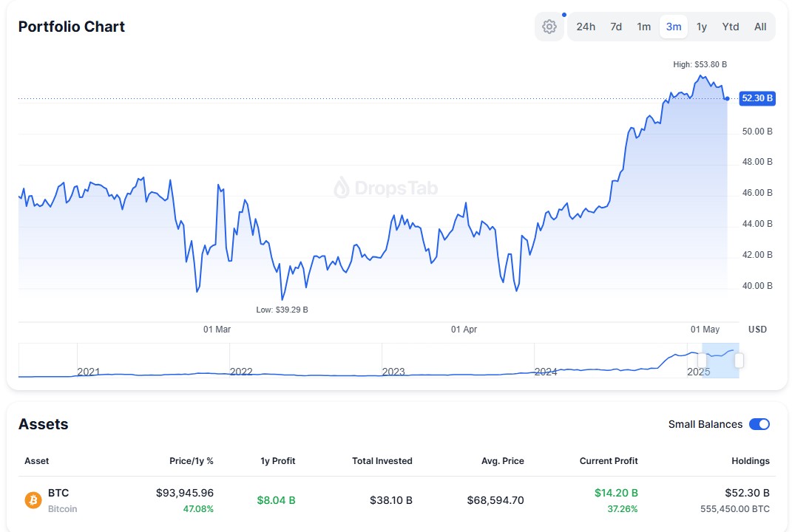Sort by the Price/1y % column
The image size is (792, 532).
(x=191, y=460)
